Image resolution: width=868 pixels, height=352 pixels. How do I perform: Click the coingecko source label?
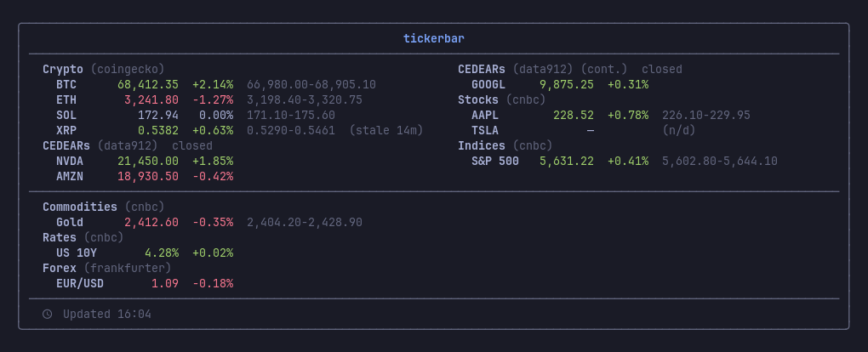point(128,69)
